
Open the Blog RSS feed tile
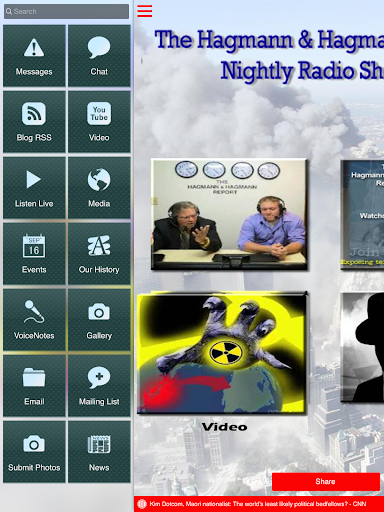coord(34,122)
